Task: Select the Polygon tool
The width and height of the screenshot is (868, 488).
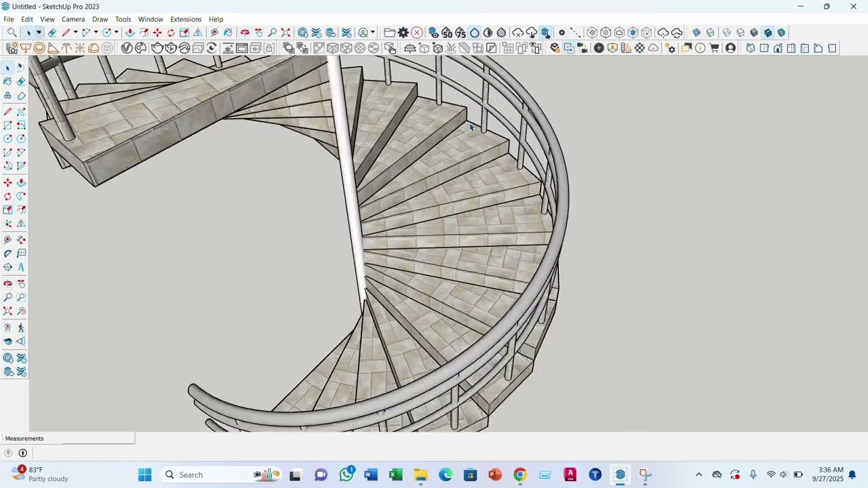Action: click(x=21, y=139)
